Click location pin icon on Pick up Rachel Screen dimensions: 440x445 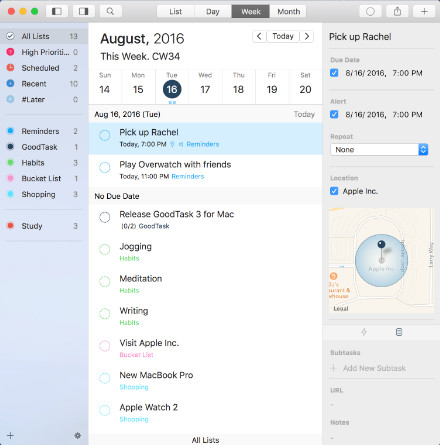click(172, 144)
